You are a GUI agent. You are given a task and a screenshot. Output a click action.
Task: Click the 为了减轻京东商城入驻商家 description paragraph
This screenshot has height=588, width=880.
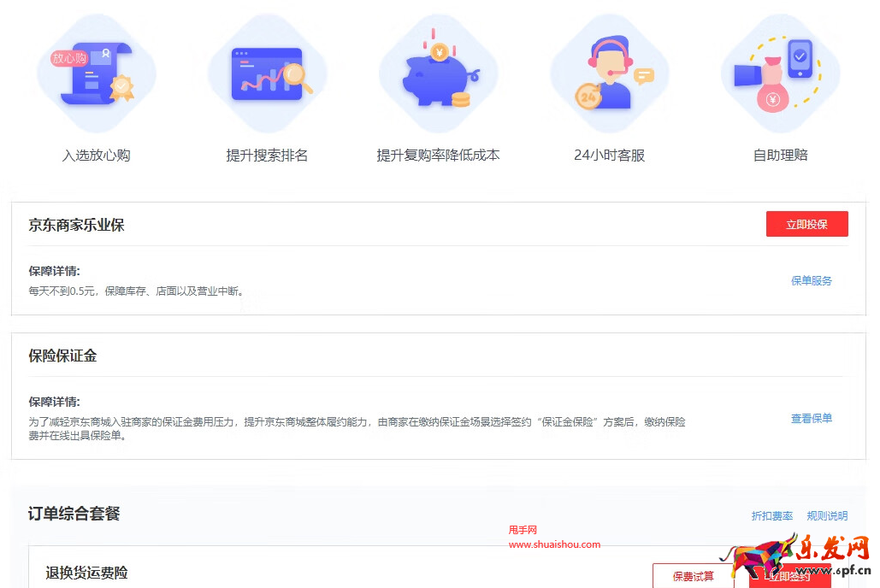pos(357,429)
